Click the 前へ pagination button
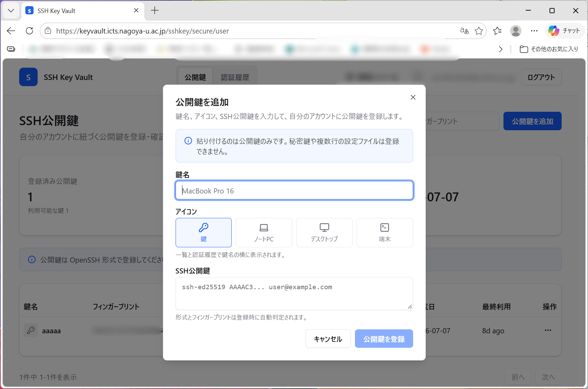The image size is (588, 389). 518,377
